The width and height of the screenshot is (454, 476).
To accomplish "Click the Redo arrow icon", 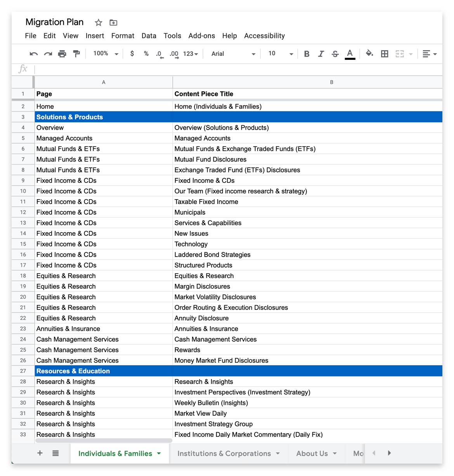I will point(48,54).
